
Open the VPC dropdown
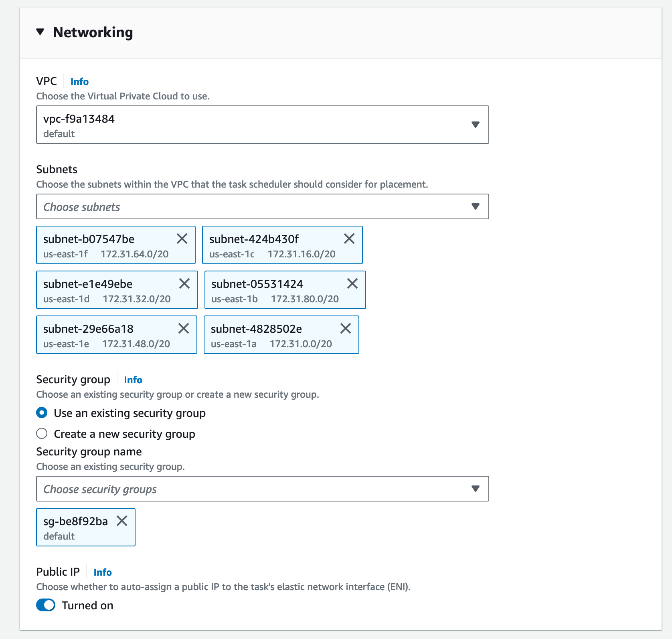click(x=262, y=125)
